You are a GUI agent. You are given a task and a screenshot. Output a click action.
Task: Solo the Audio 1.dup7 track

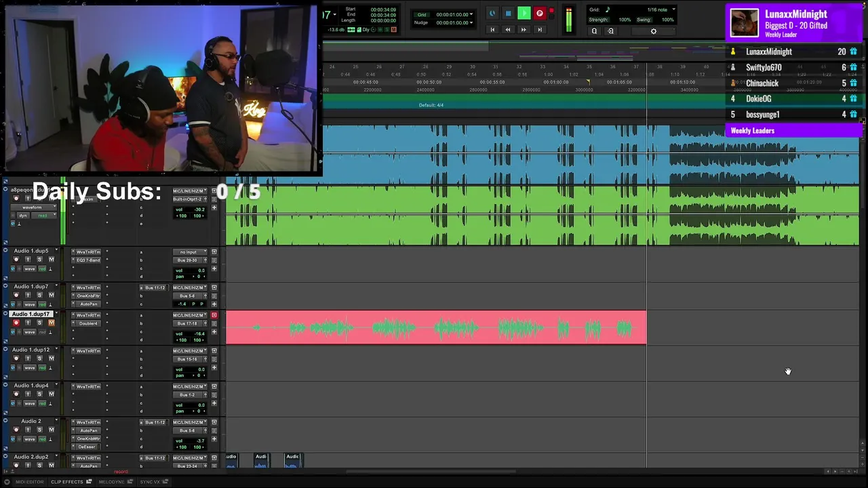[39, 296]
